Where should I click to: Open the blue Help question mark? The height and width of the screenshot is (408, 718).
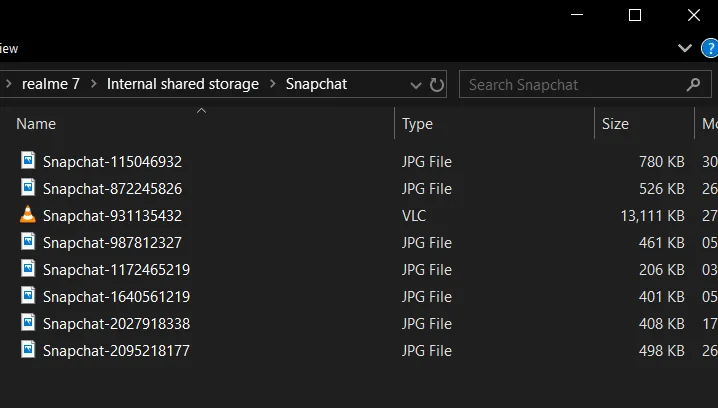tap(710, 48)
